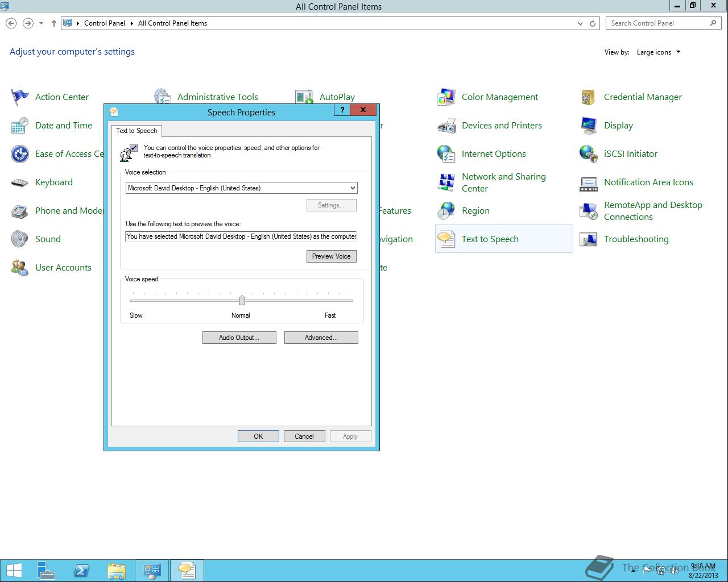Expand address bar history dropdown arrow
Image resolution: width=728 pixels, height=582 pixels.
point(580,23)
